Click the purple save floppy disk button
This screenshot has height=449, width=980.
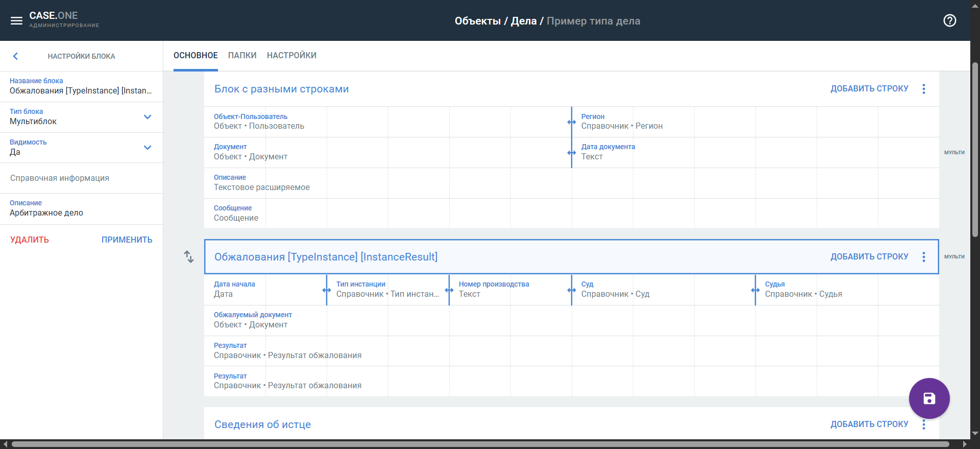(x=929, y=398)
